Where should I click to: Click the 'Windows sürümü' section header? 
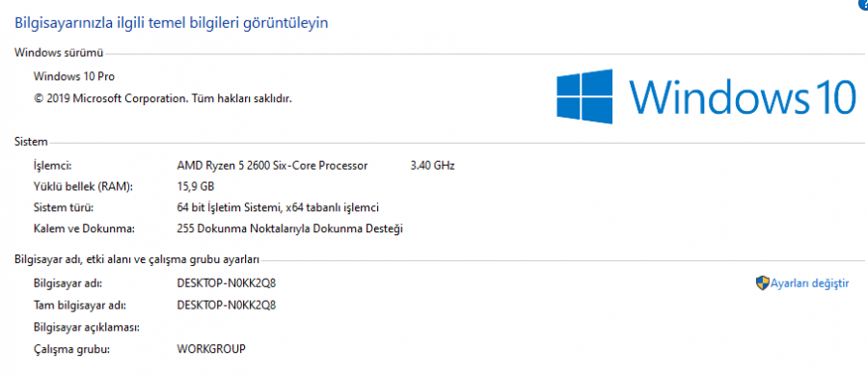[59, 53]
